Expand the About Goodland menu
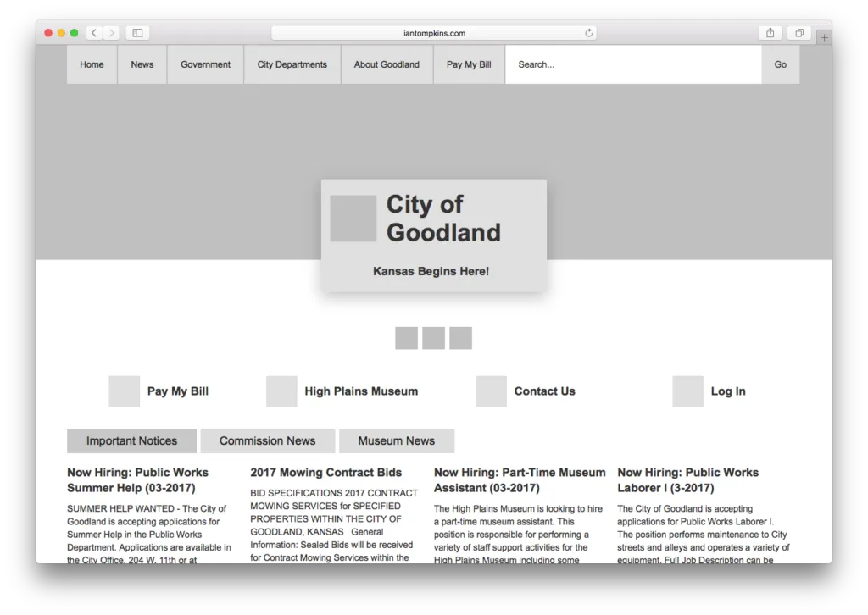This screenshot has width=868, height=615. [x=387, y=64]
